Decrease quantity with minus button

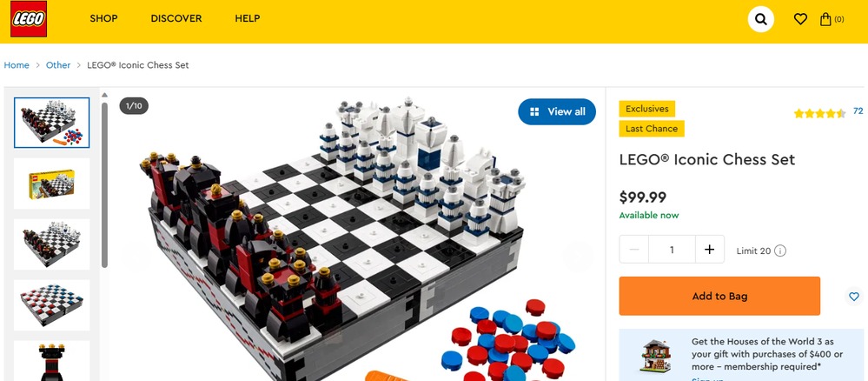(x=634, y=250)
